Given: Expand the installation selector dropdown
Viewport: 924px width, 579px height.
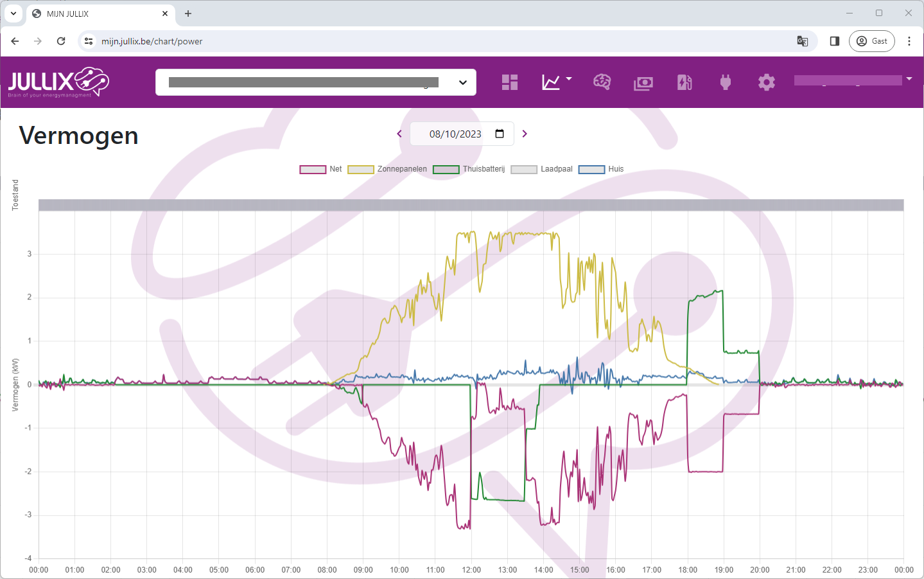Looking at the screenshot, I should pos(462,82).
